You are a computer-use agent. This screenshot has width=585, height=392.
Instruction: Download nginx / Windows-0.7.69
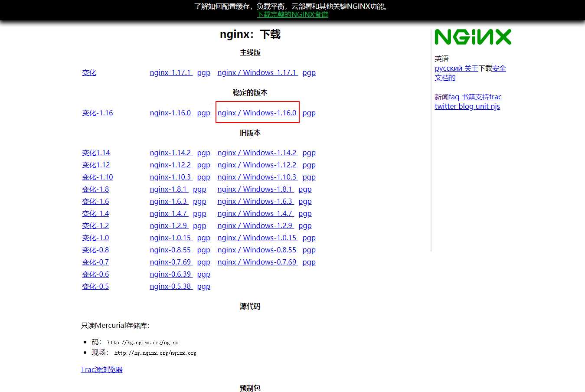click(x=258, y=262)
